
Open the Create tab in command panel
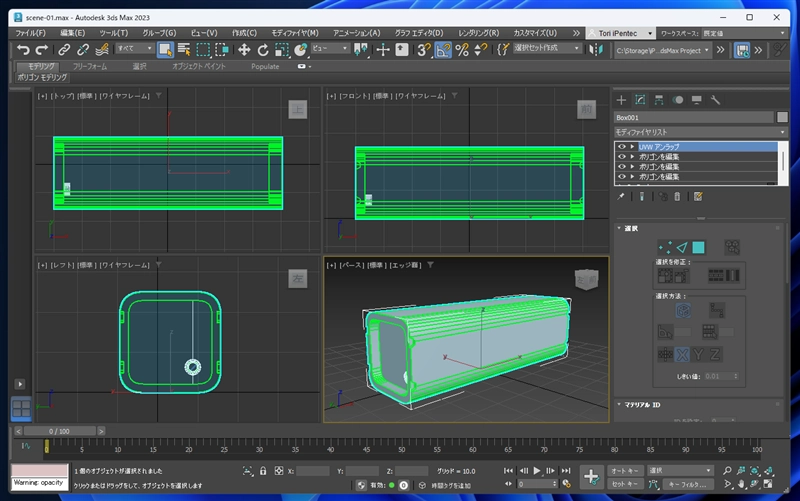coord(621,100)
